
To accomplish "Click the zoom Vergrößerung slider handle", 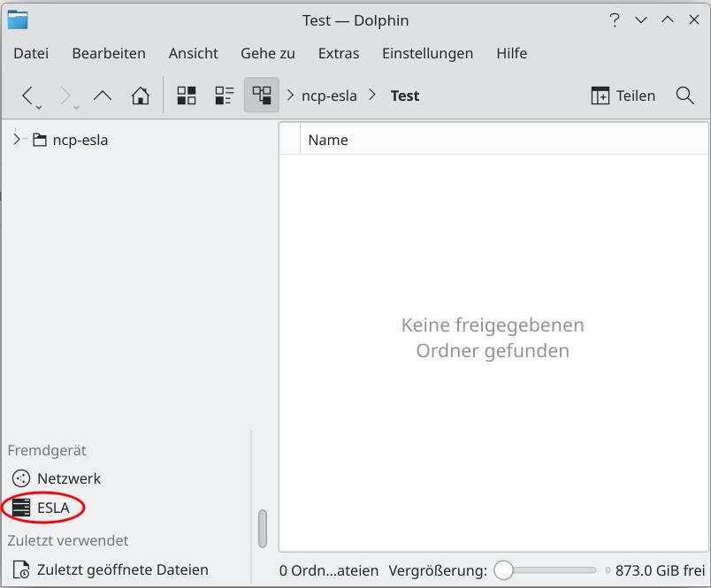I will [503, 570].
